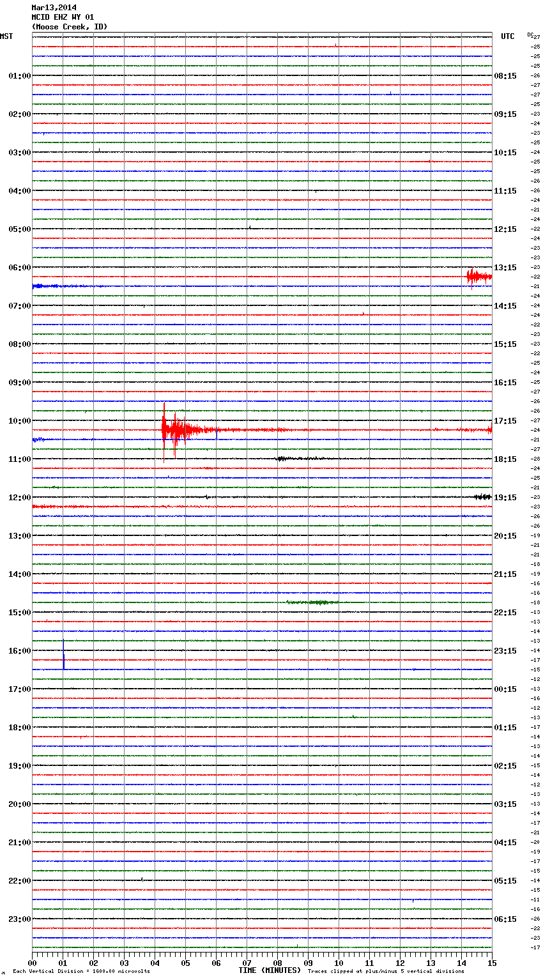Screen dimensions: 543x980
Task: Click the x-axis tick label 15
Action: [492, 963]
